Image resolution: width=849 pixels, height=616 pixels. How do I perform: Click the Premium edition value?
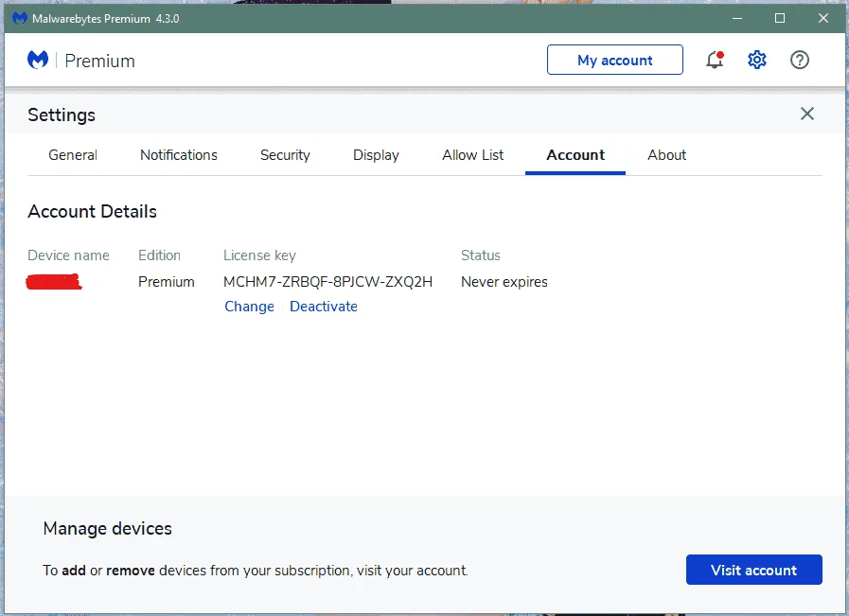coord(167,282)
